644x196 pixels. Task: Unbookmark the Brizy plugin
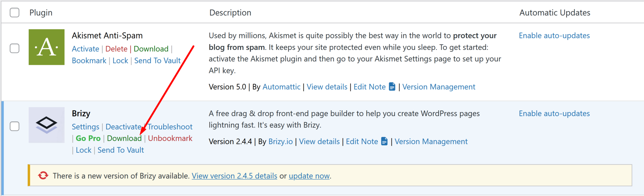[x=170, y=139]
